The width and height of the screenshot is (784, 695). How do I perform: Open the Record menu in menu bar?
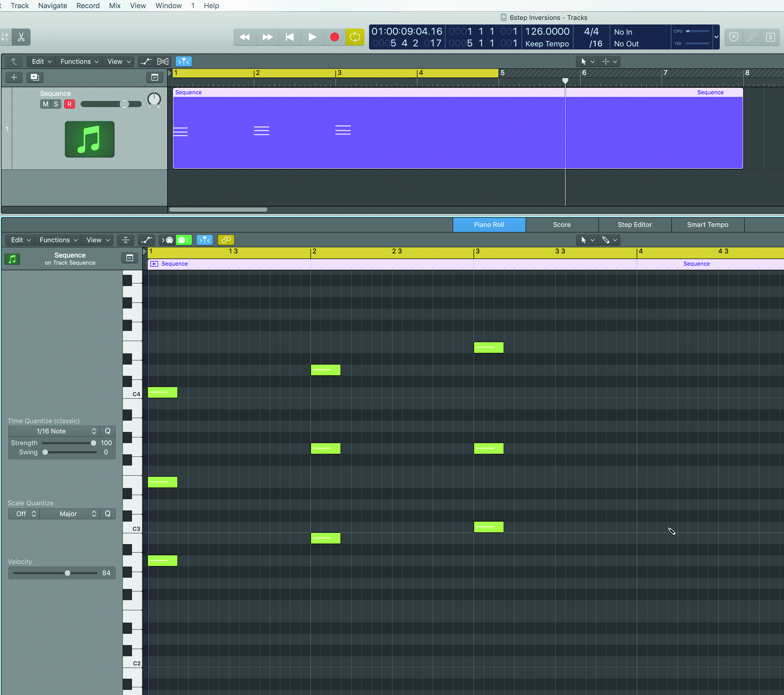pyautogui.click(x=88, y=6)
